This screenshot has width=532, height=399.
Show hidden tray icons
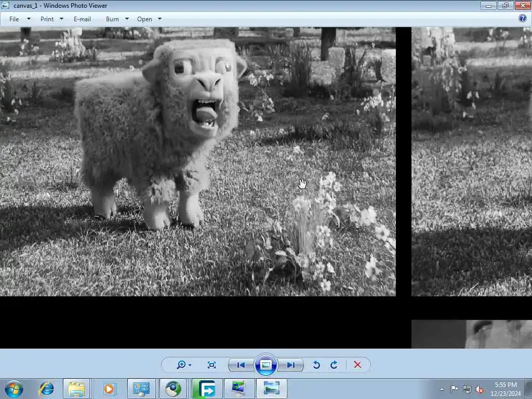(442, 389)
